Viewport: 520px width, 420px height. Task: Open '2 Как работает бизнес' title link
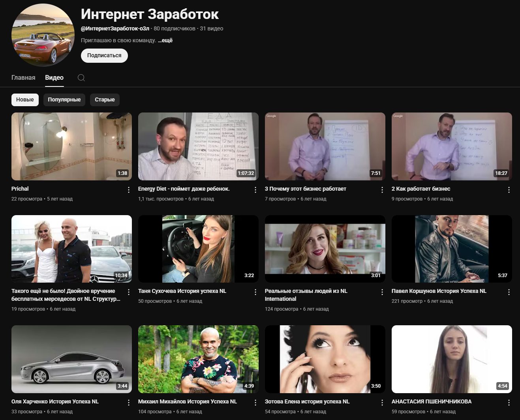[421, 189]
